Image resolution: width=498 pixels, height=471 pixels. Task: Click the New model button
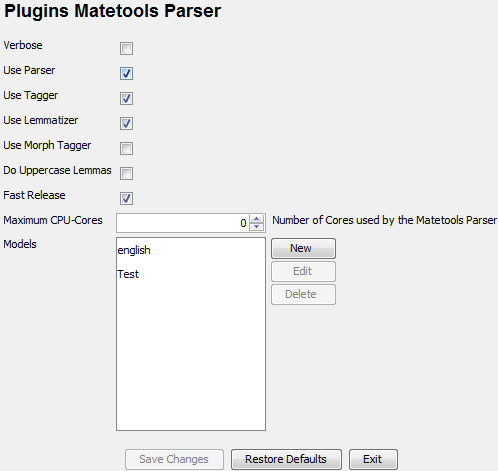(x=303, y=248)
